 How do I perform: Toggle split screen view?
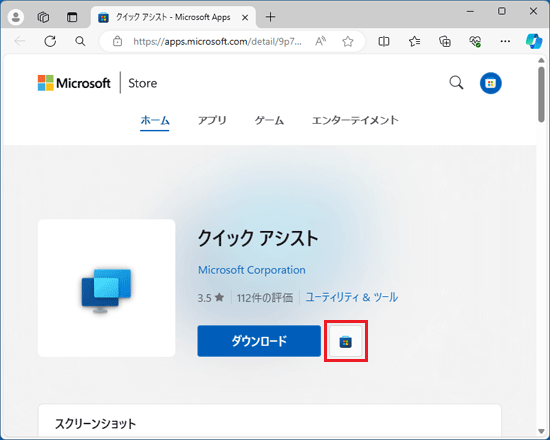point(384,41)
